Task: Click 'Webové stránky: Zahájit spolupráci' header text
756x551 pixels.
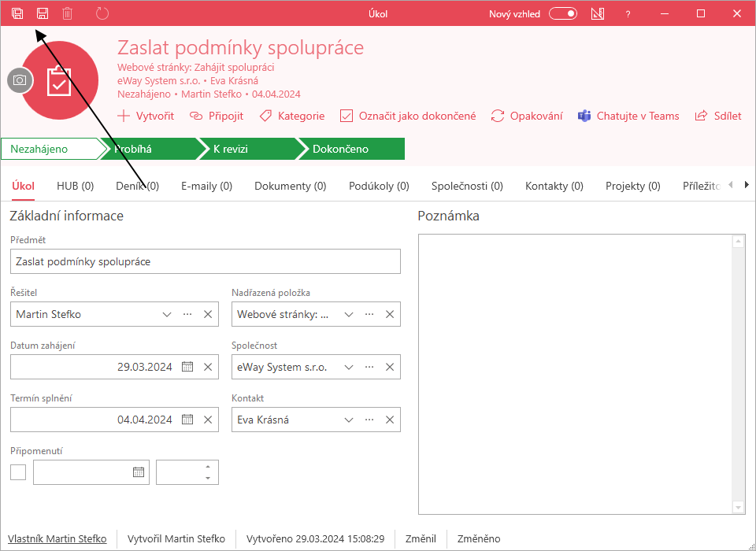Action: click(x=196, y=68)
